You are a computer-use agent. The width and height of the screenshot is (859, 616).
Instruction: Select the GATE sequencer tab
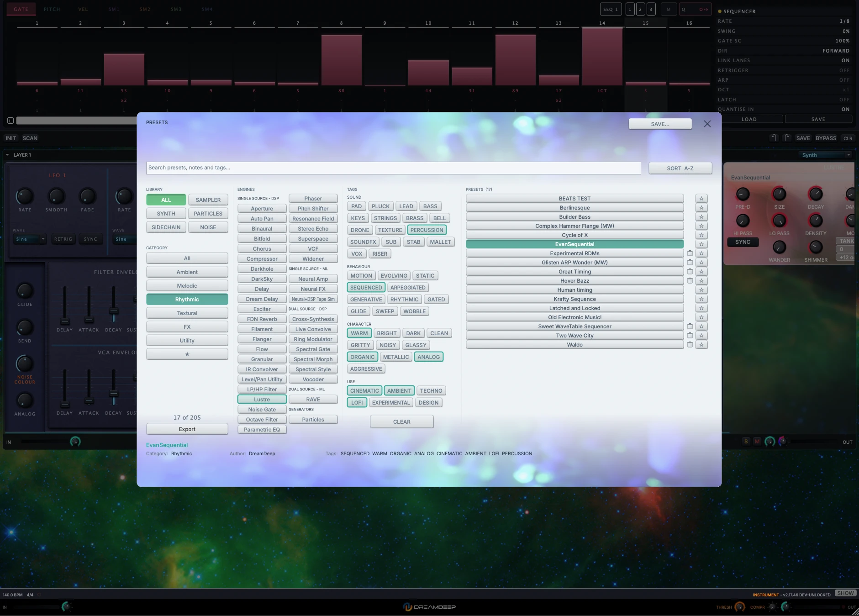coord(21,9)
